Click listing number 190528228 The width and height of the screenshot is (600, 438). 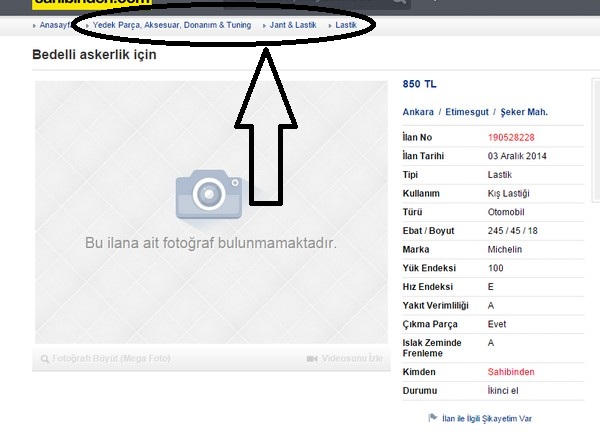(x=511, y=138)
